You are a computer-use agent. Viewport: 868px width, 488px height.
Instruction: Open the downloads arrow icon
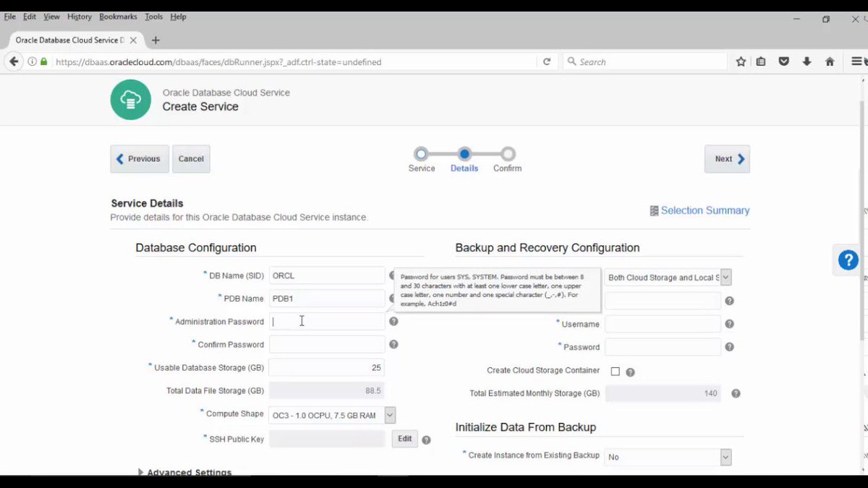pyautogui.click(x=807, y=62)
